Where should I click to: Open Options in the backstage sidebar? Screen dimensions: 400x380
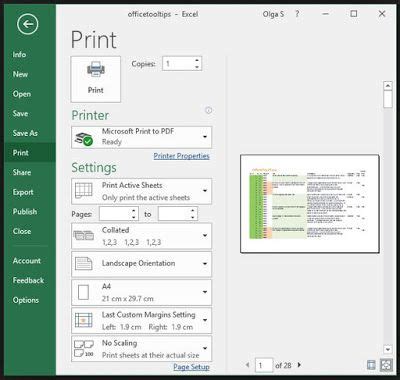(x=26, y=300)
